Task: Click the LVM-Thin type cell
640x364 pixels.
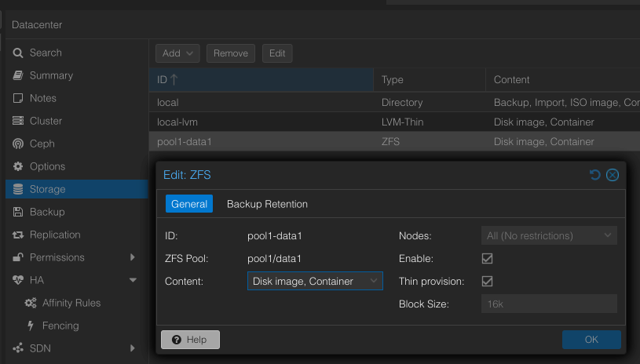Action: [x=402, y=122]
